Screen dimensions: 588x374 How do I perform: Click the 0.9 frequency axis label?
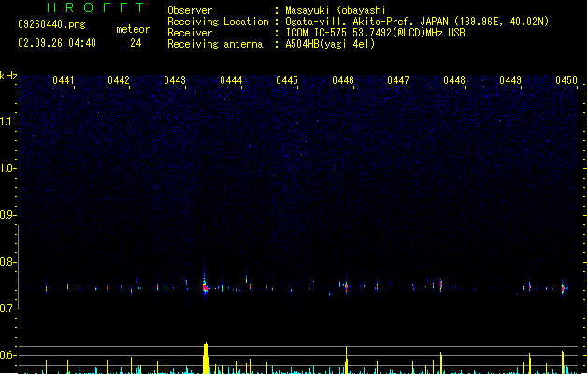pyautogui.click(x=8, y=215)
